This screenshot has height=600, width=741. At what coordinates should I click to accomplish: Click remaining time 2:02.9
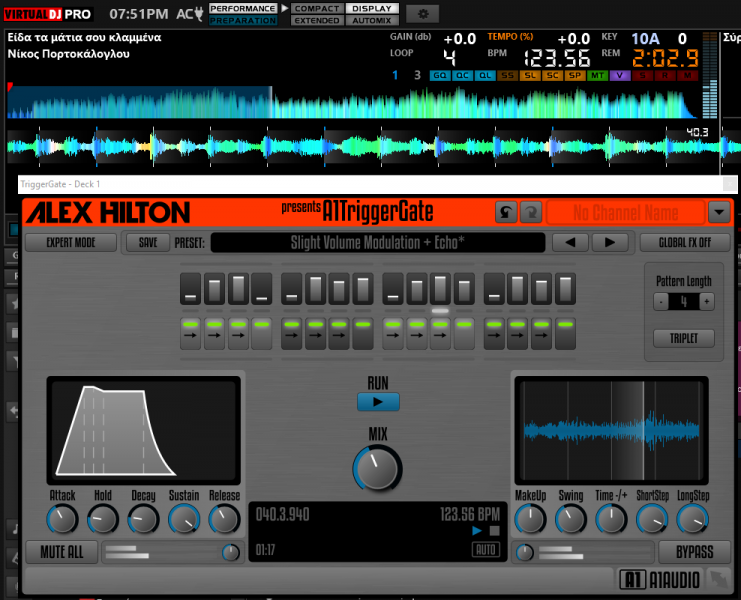pyautogui.click(x=665, y=58)
